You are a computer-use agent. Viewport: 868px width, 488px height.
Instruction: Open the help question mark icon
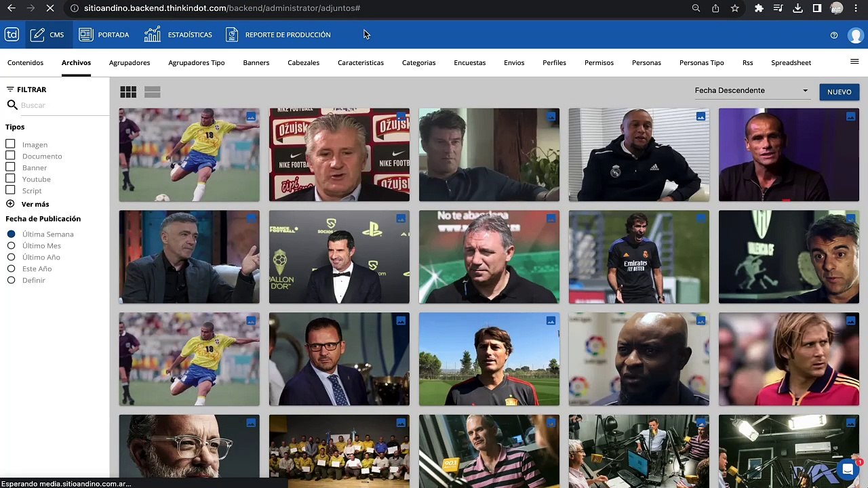pos(834,35)
